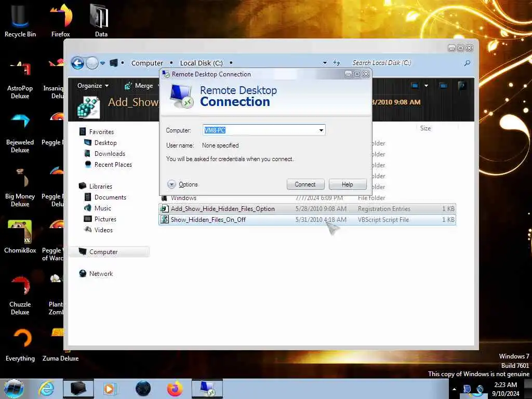
Task: Click the Remote Desktop title bar icon
Action: point(166,74)
